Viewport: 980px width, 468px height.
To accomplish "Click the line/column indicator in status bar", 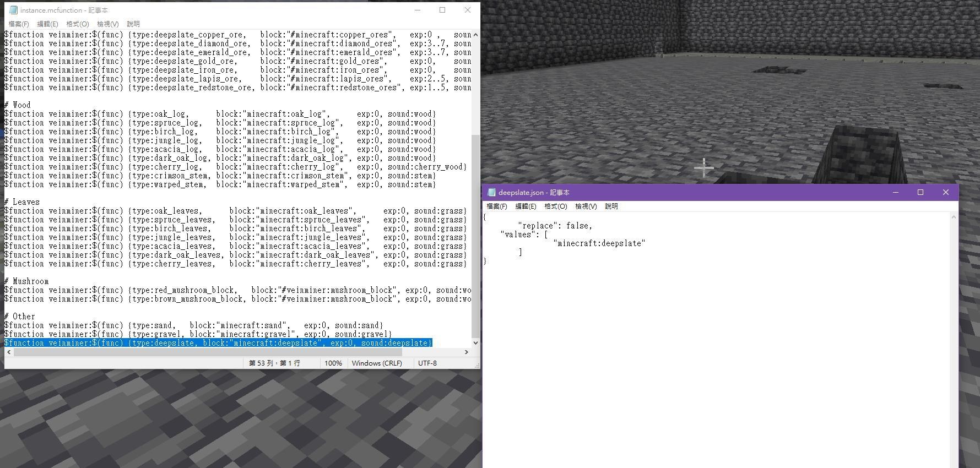I will [x=274, y=363].
